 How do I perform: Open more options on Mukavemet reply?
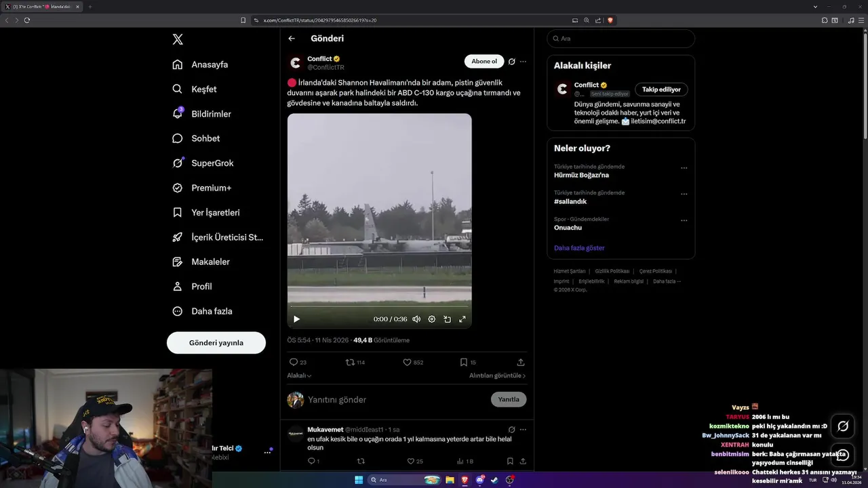coord(523,430)
